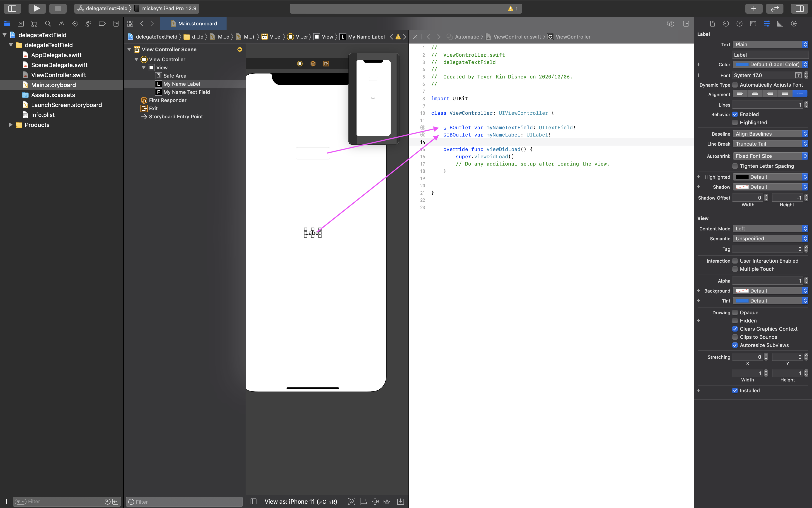Click the label Text input field
The image size is (812, 508).
[x=770, y=55]
